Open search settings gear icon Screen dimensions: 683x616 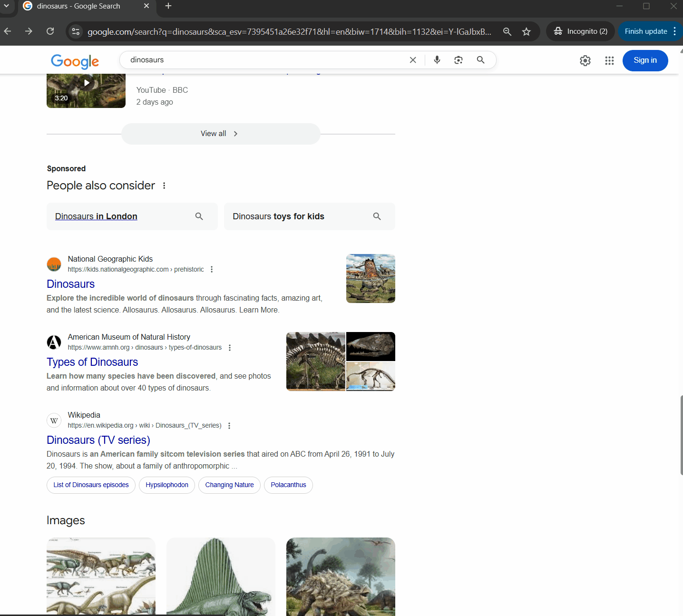click(x=585, y=60)
